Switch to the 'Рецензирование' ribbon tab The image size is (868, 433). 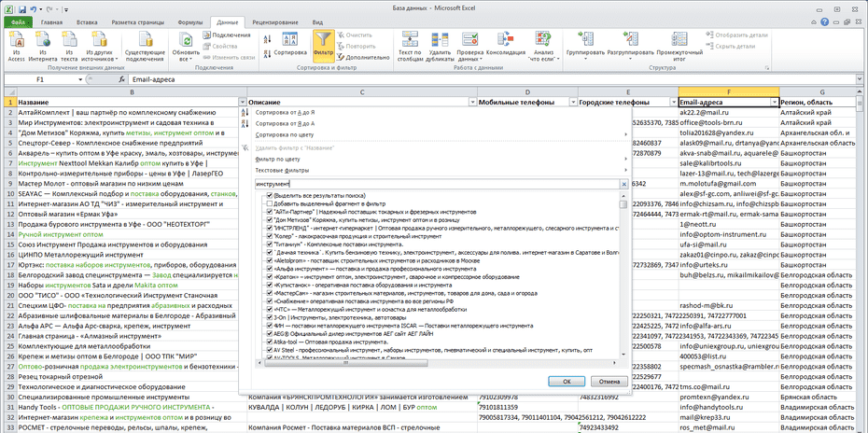click(x=273, y=22)
